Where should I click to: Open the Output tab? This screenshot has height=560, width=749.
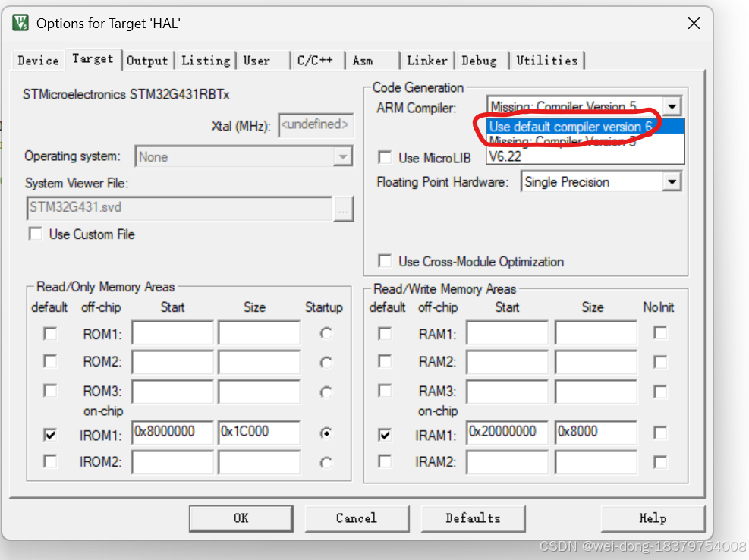pyautogui.click(x=147, y=61)
